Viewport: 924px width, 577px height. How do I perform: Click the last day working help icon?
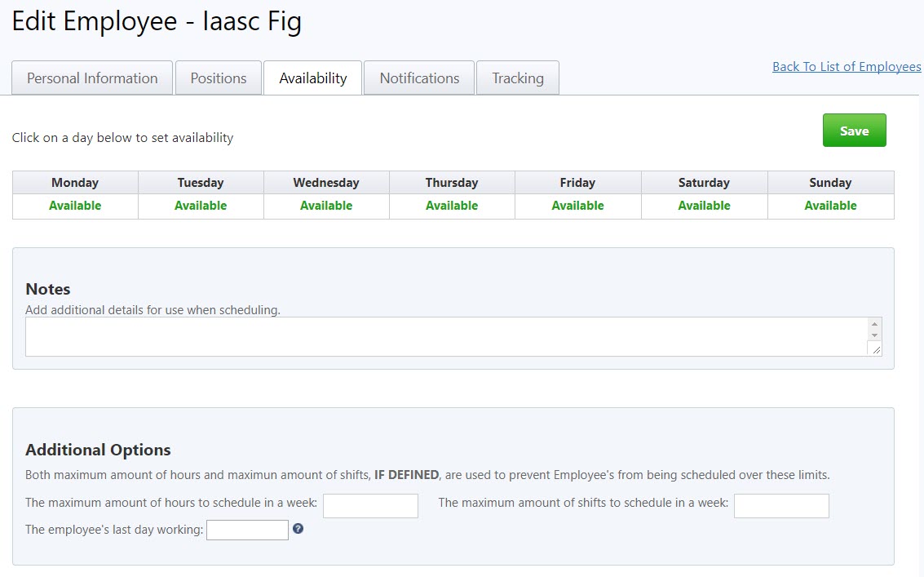298,529
